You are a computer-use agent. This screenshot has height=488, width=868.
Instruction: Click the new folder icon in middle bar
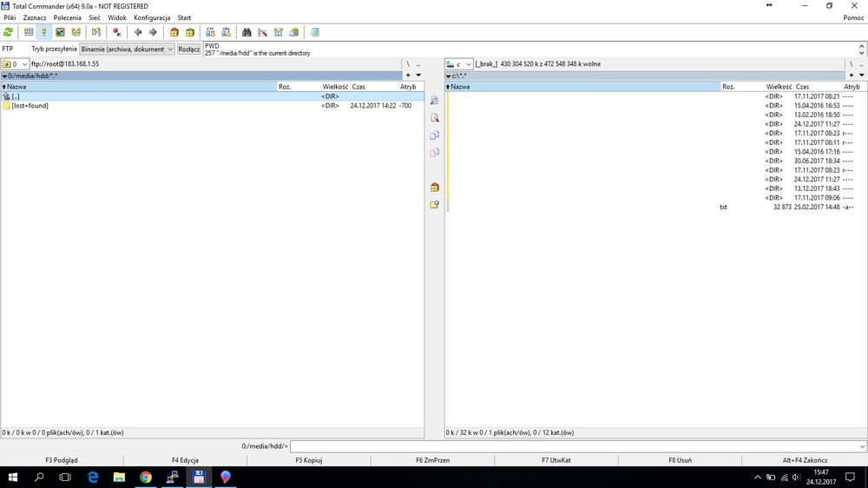point(435,205)
